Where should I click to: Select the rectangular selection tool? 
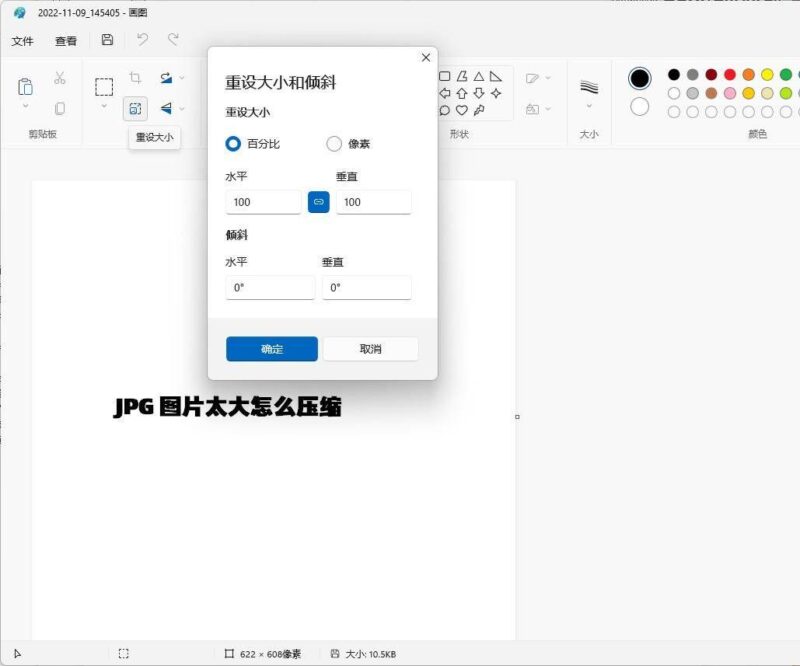(104, 86)
